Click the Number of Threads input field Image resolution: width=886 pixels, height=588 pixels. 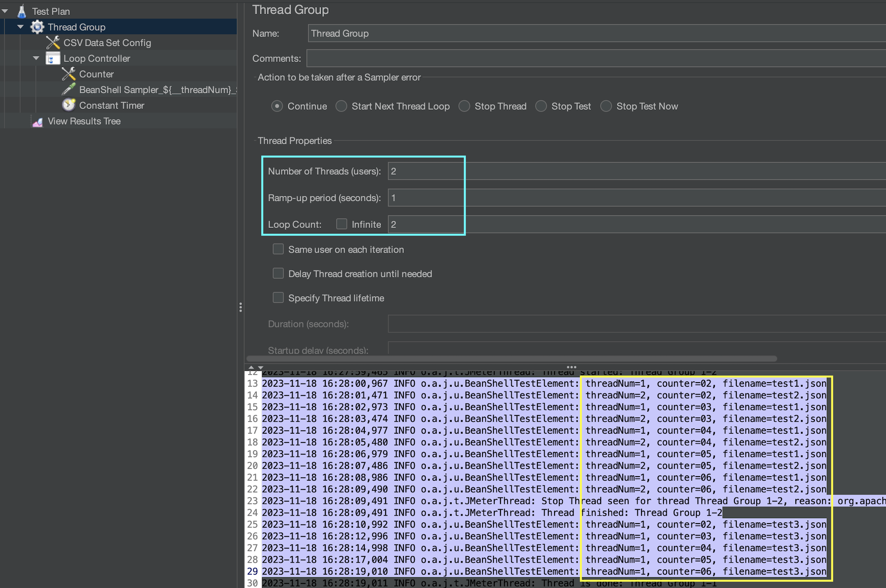coord(425,171)
